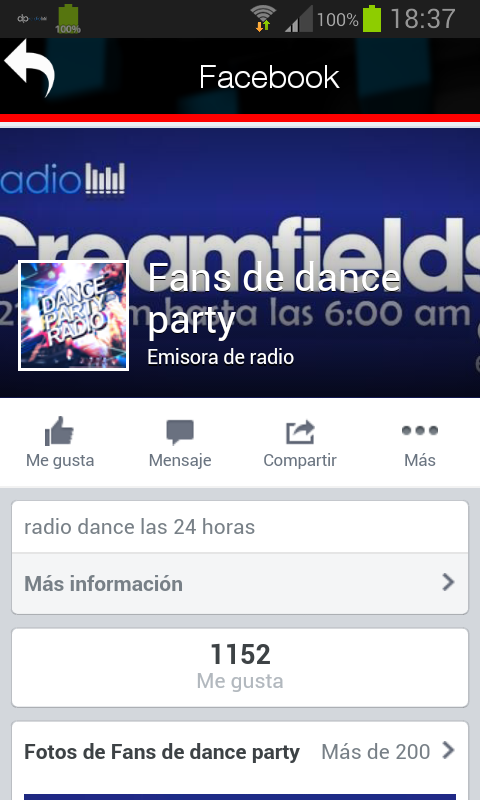Open the Más de 200 photos link
Viewport: 480px width, 800px height.
point(375,752)
